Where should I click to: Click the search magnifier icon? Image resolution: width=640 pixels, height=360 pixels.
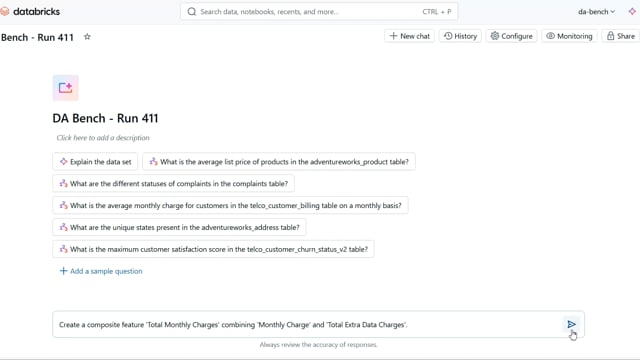pos(191,12)
